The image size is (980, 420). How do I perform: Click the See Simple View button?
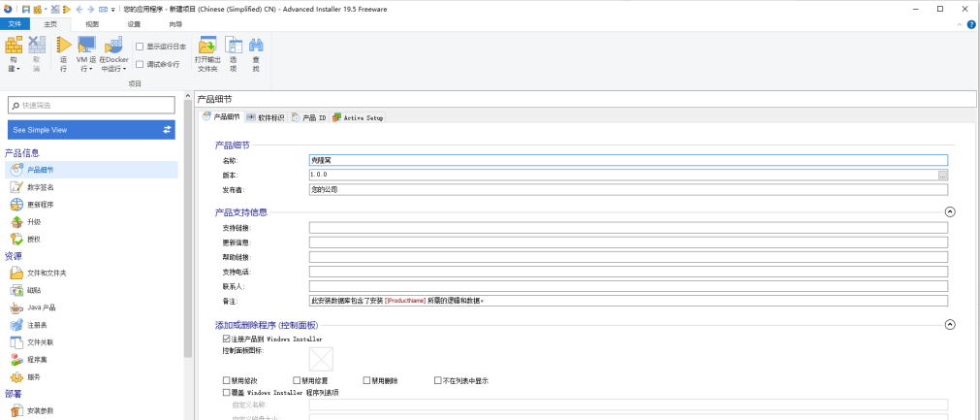click(x=91, y=130)
